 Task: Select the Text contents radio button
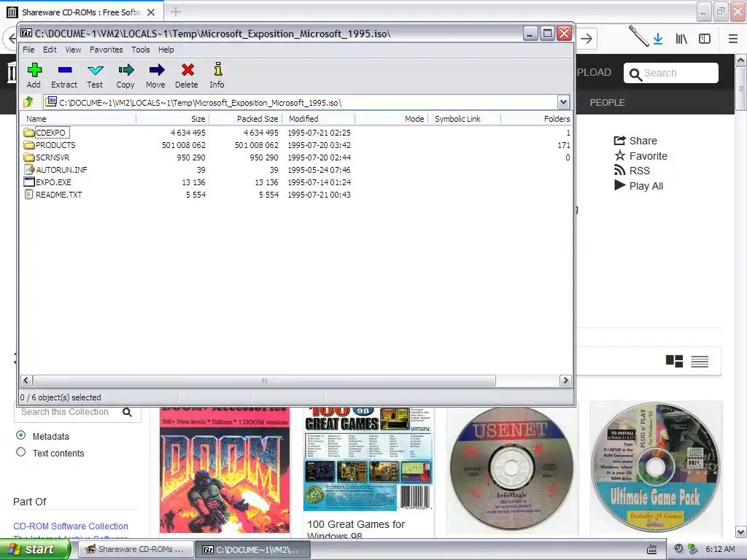tap(21, 452)
